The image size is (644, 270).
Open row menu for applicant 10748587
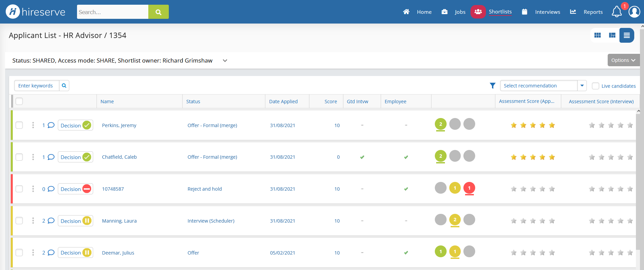(33, 189)
